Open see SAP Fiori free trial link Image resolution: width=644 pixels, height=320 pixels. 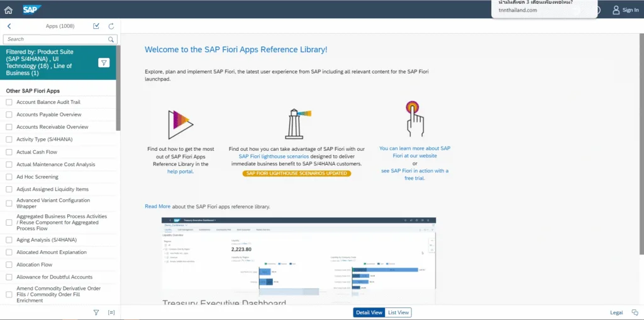click(414, 174)
